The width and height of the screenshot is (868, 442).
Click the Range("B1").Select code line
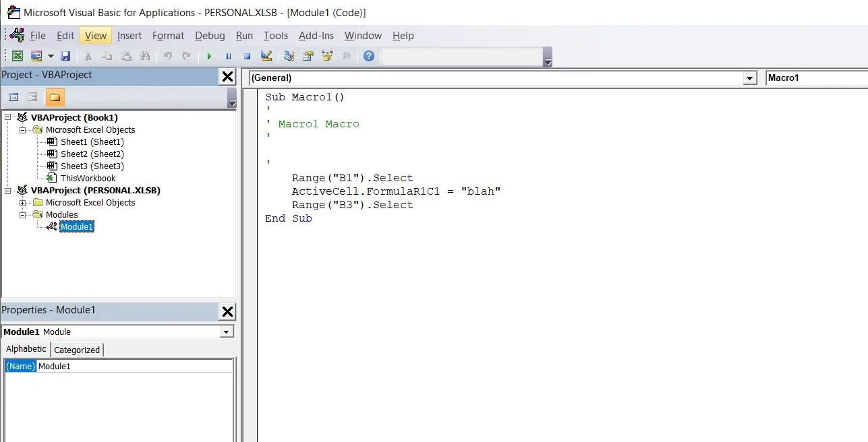pos(352,178)
